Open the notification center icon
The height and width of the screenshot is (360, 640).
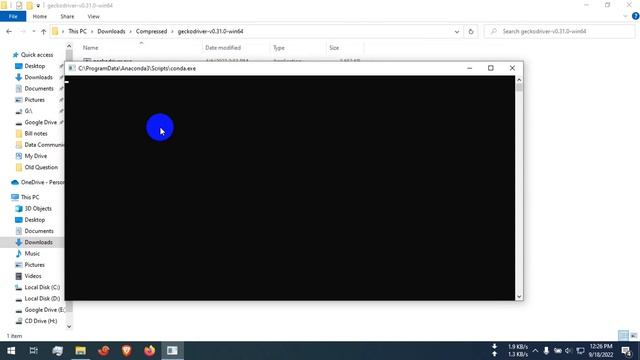click(627, 351)
